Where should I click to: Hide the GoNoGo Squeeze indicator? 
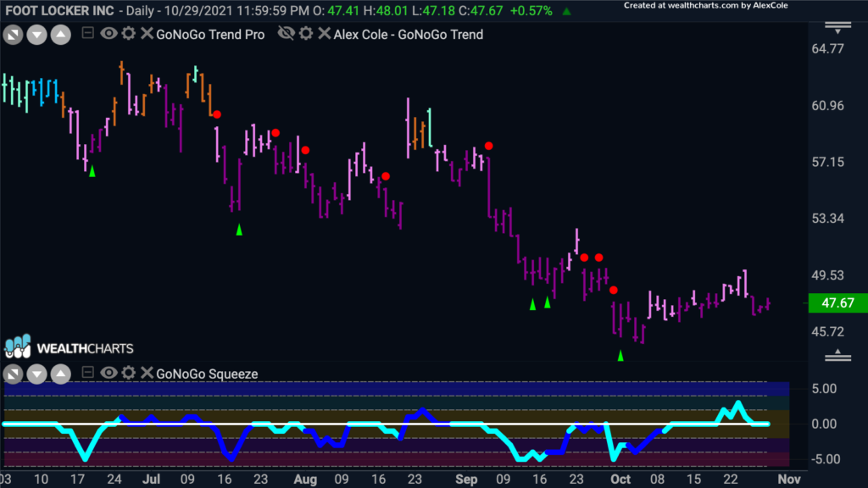[108, 373]
